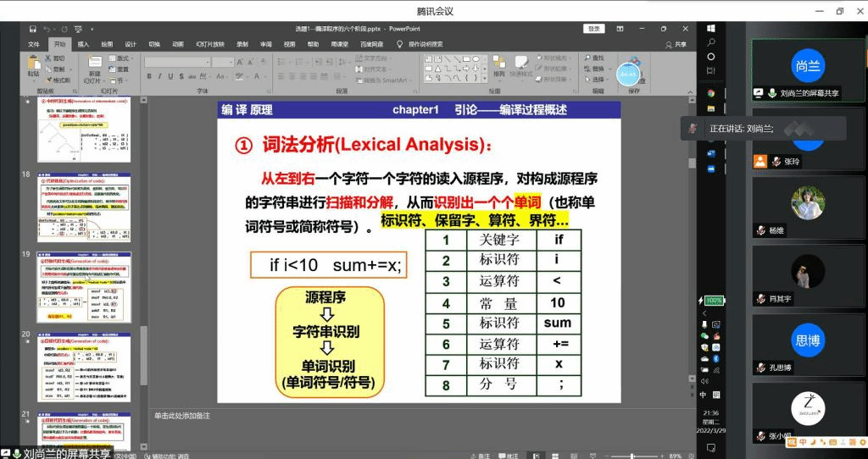The width and height of the screenshot is (868, 459).
Task: Expand the shapes gallery dropdown
Action: 485,79
